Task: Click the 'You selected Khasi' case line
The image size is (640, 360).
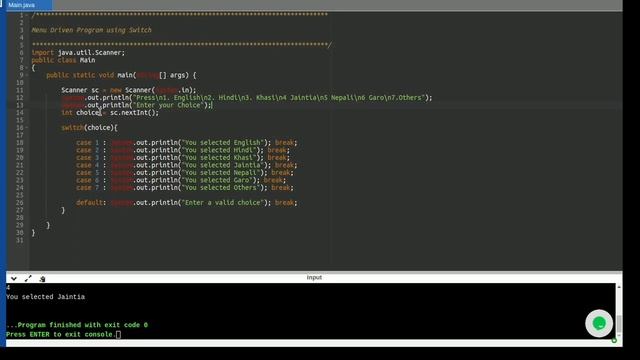Action: (x=183, y=158)
